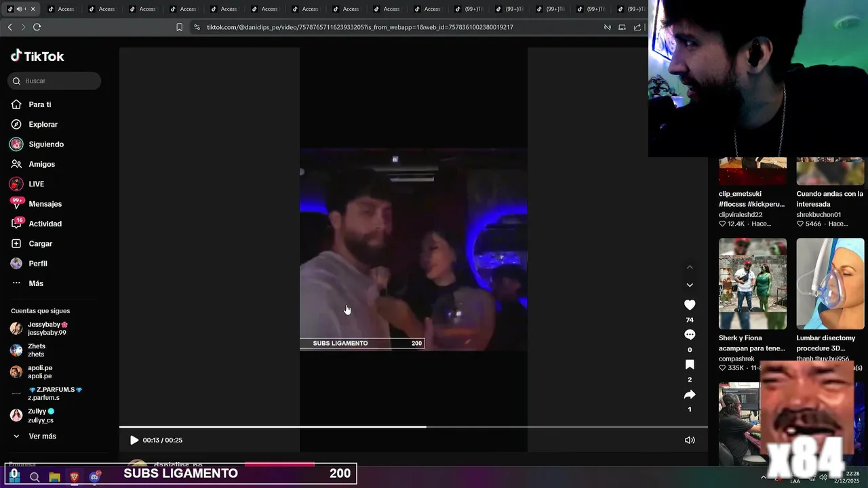
Task: Mute audio on the active tab
Action: tap(19, 9)
